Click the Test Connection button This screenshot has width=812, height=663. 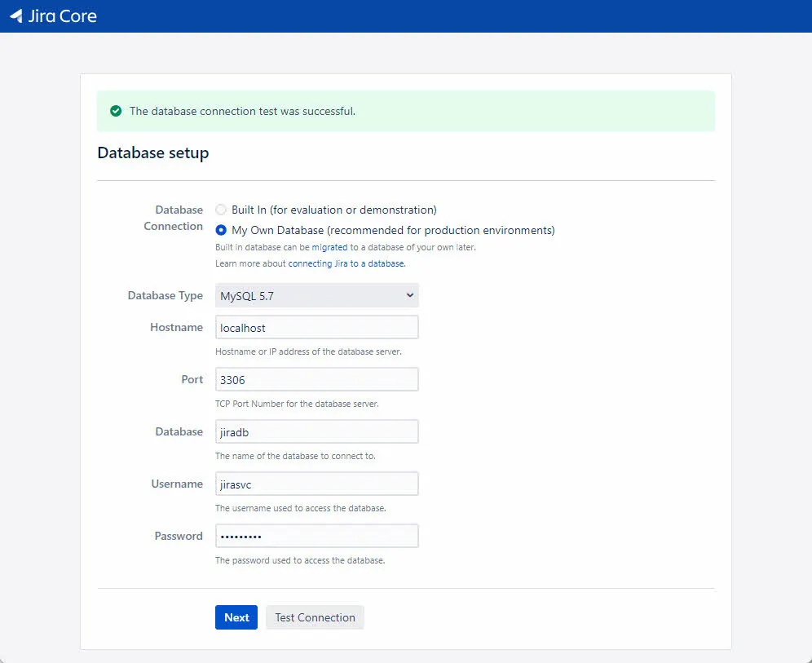(x=315, y=617)
